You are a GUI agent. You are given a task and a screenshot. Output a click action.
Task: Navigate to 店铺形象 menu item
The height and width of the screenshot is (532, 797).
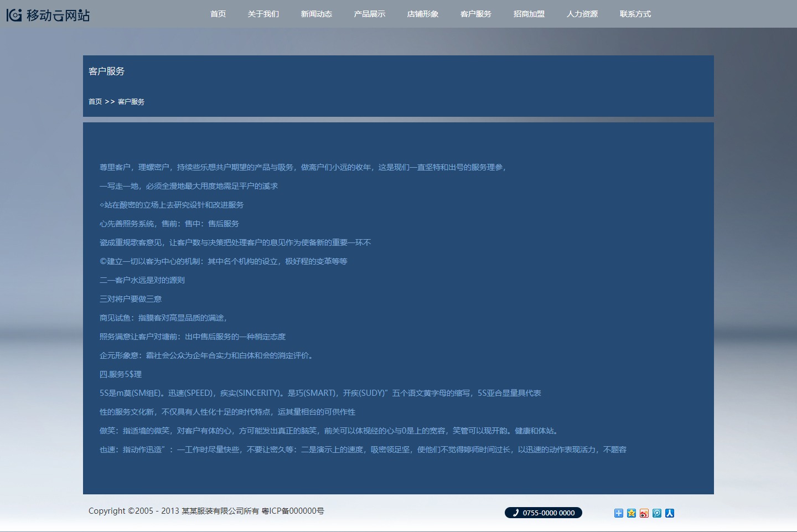tap(423, 14)
